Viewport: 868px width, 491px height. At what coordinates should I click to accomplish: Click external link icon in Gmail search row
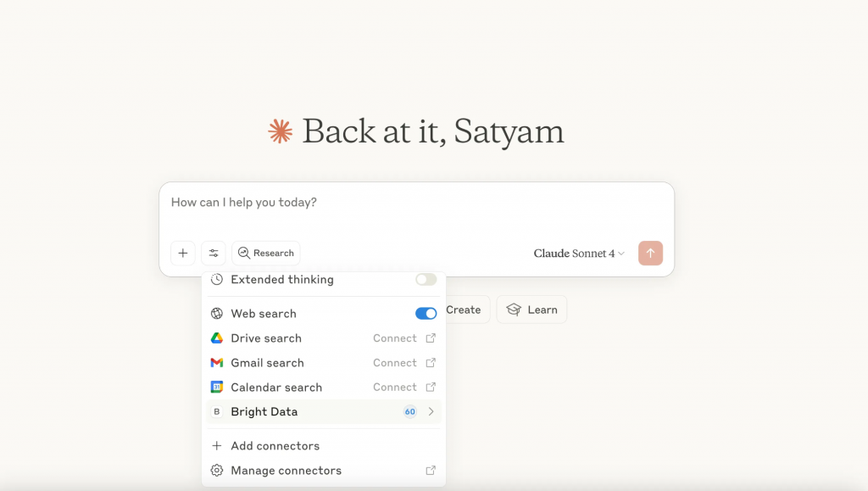[431, 363]
